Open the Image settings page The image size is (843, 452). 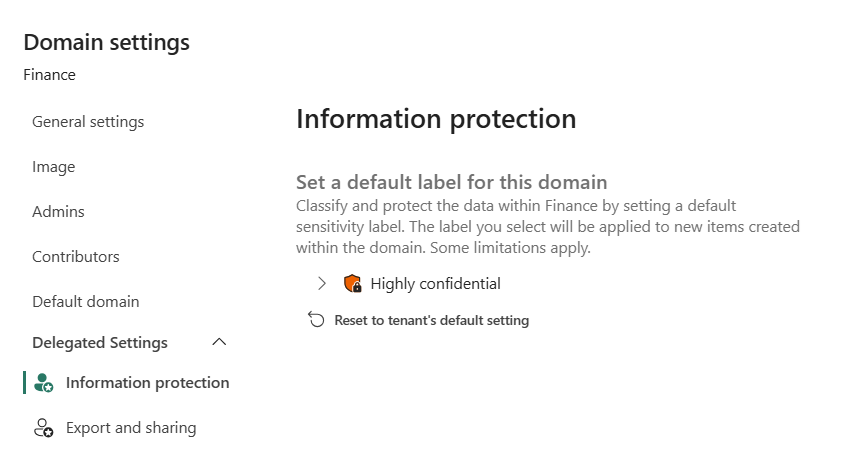(x=54, y=167)
